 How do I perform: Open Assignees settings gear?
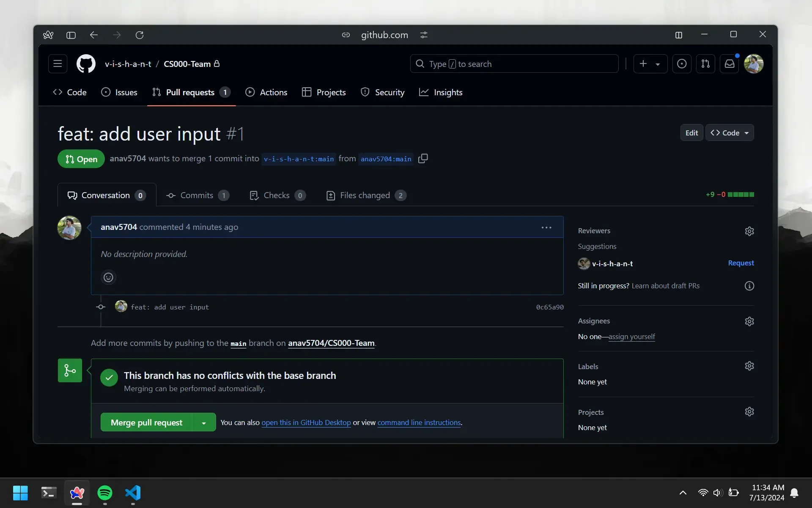tap(749, 321)
